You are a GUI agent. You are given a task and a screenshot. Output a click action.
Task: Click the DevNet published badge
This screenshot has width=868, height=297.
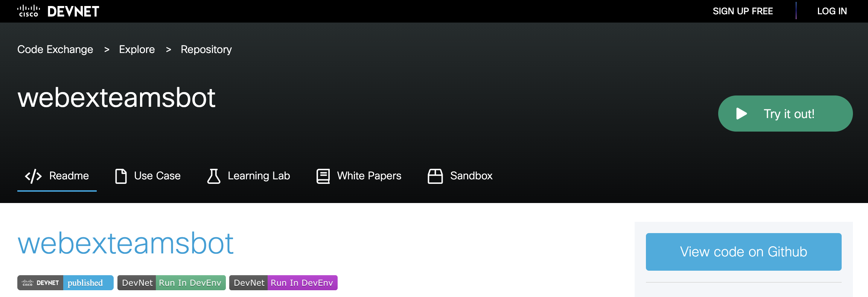coord(65,283)
